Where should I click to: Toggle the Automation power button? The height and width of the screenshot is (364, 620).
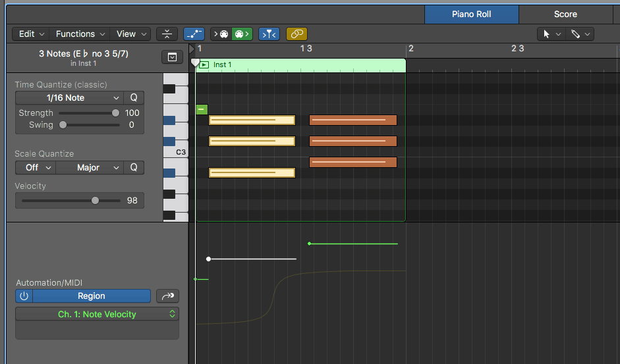24,296
